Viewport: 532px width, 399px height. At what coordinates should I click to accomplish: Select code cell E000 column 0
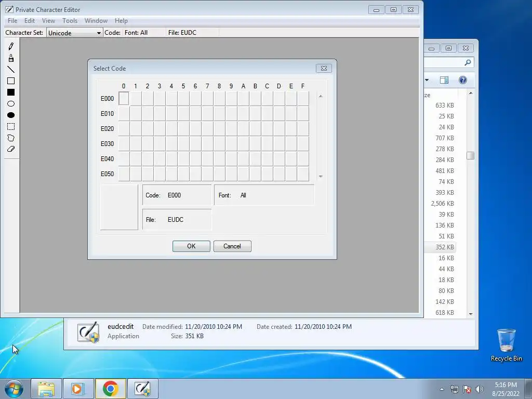pyautogui.click(x=124, y=98)
